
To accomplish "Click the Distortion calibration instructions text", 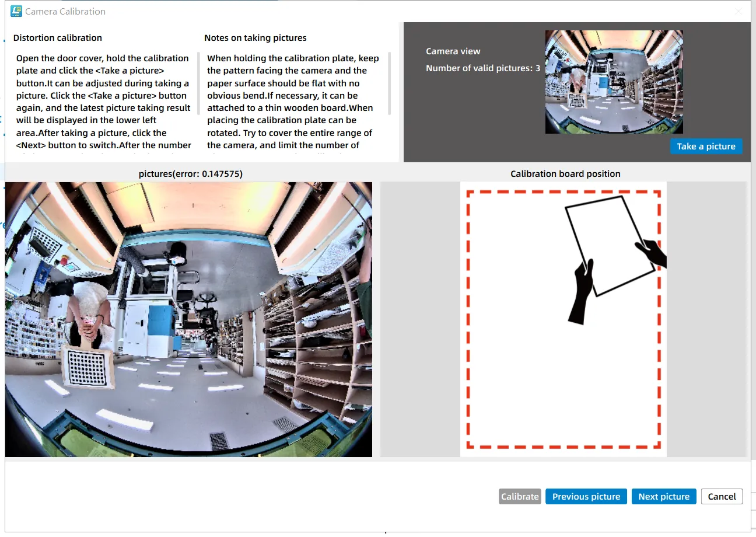I will click(x=103, y=102).
